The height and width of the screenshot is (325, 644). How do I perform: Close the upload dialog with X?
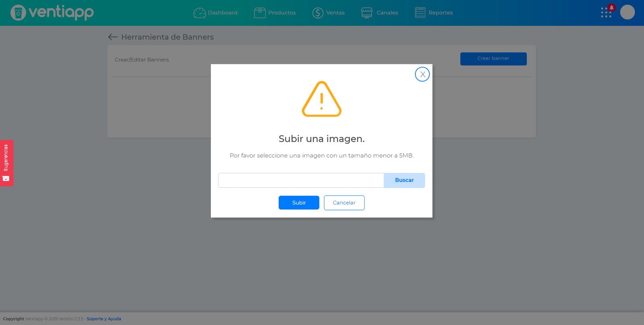pos(422,74)
